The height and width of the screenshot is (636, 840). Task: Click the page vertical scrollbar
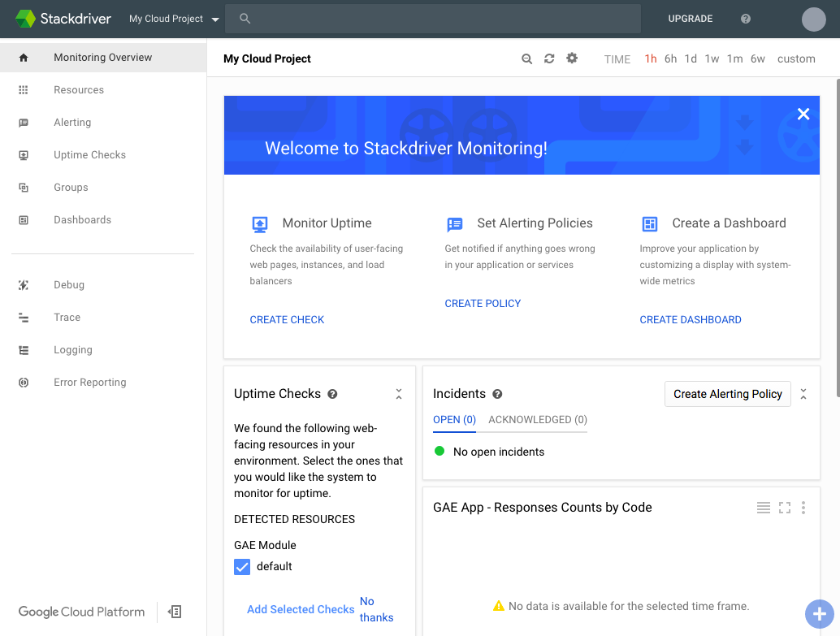click(838, 239)
